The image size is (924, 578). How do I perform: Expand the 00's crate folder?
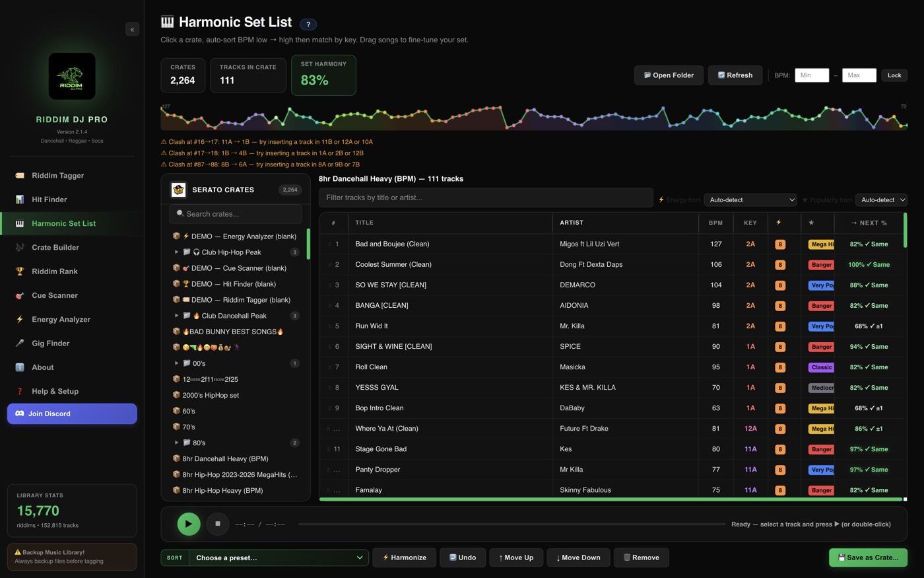pyautogui.click(x=176, y=363)
